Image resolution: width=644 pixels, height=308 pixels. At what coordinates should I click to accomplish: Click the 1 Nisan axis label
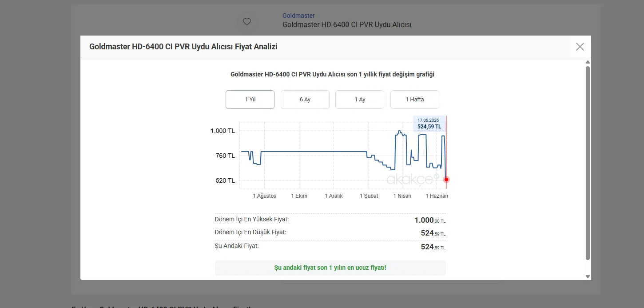(x=402, y=196)
